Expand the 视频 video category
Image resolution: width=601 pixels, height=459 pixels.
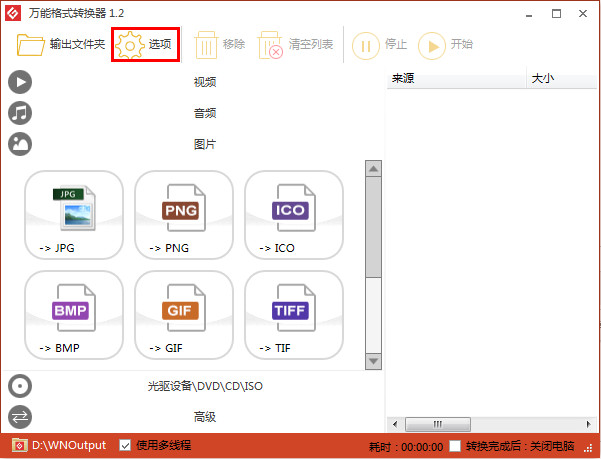coord(204,82)
